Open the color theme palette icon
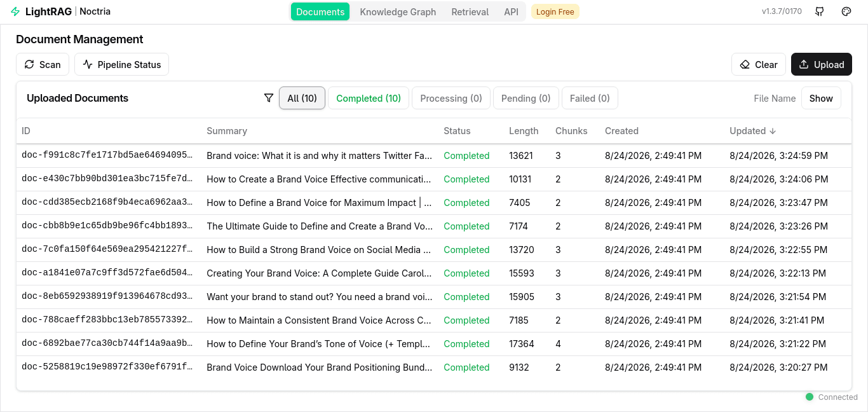The image size is (868, 412). 846,11
